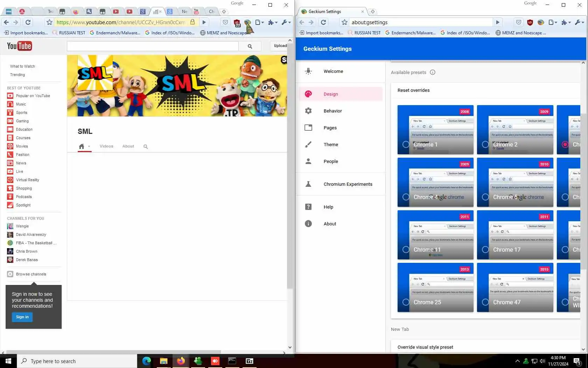The height and width of the screenshot is (368, 588).
Task: Open Pocket in the Geckium Settings window
Action: tap(519, 22)
